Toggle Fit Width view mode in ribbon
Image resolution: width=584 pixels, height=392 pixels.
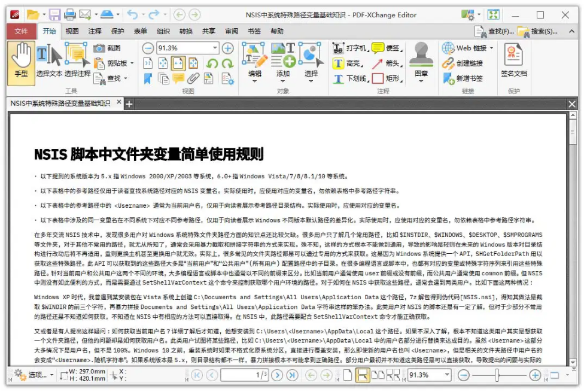(x=178, y=63)
